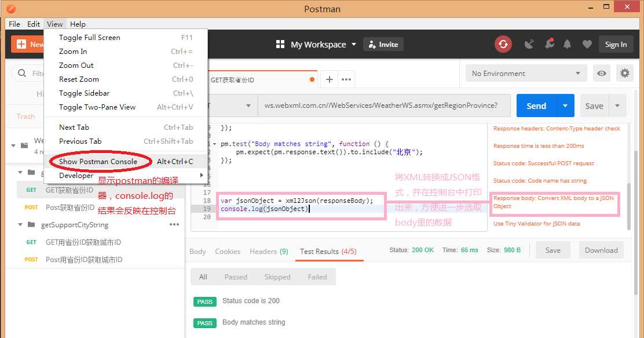Choose Toggle Sidebar menu item
Image resolution: width=644 pixels, height=338 pixels.
(x=126, y=93)
